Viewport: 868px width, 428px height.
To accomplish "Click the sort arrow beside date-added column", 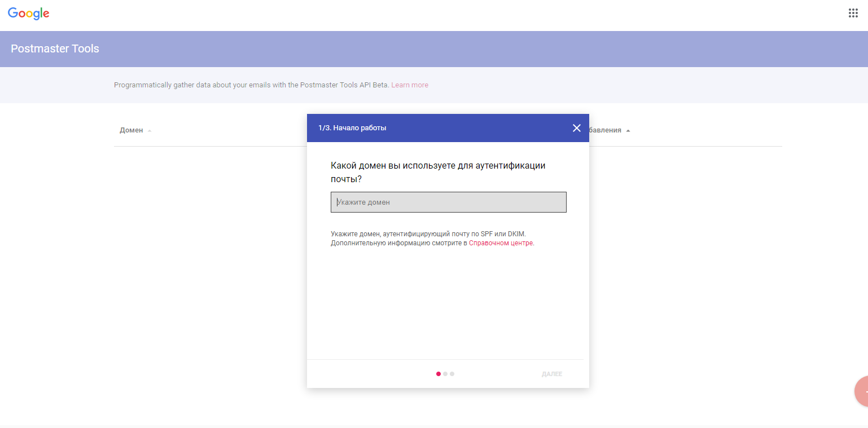I will [628, 131].
